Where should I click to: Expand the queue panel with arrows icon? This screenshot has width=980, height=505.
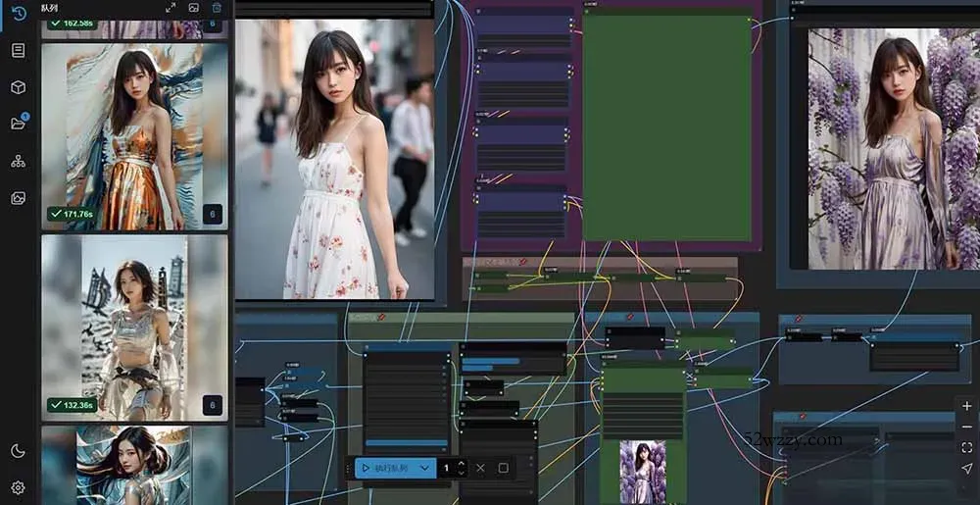[171, 8]
